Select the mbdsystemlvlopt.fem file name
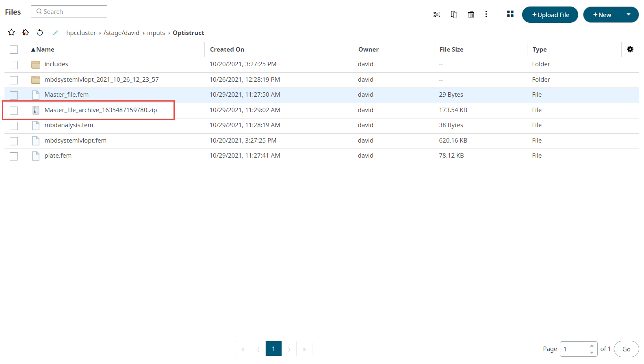Viewport: 644px width, 364px height. pos(76,141)
